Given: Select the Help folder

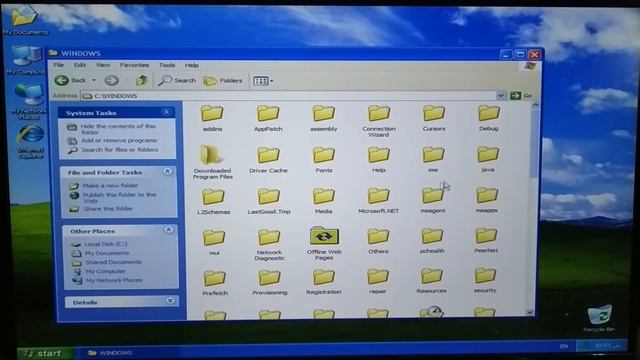Looking at the screenshot, I should tap(378, 160).
